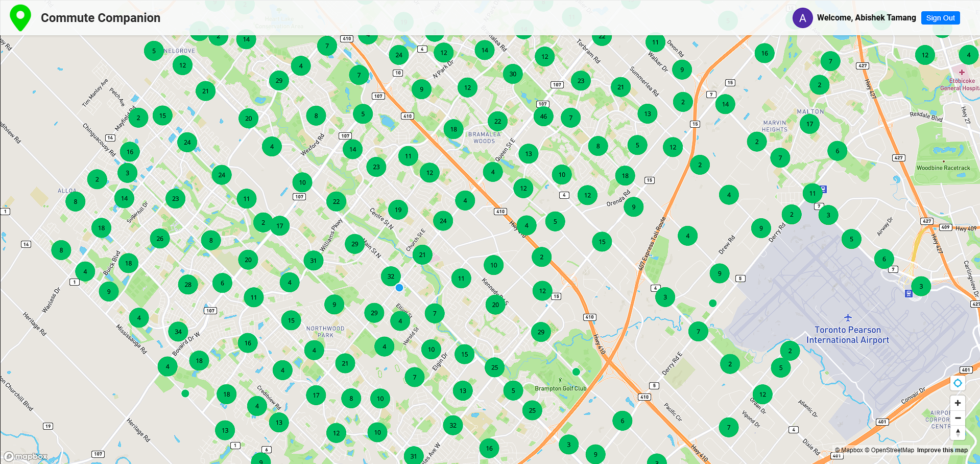Zoom in using the plus control

pos(958,403)
